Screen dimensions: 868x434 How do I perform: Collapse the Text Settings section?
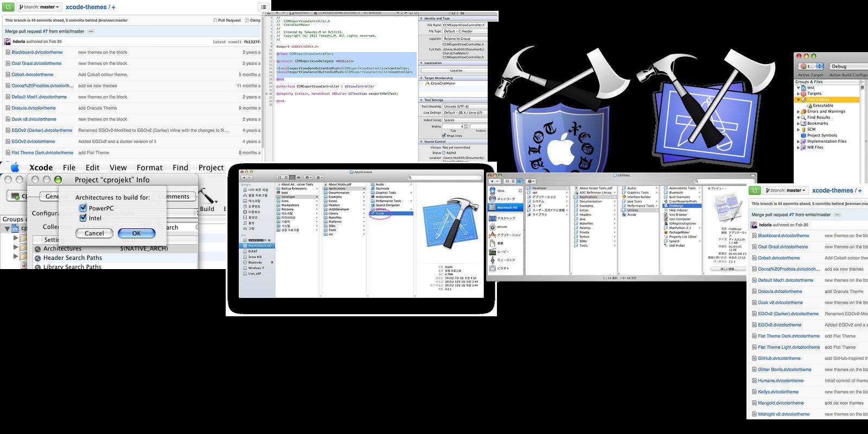[x=422, y=100]
